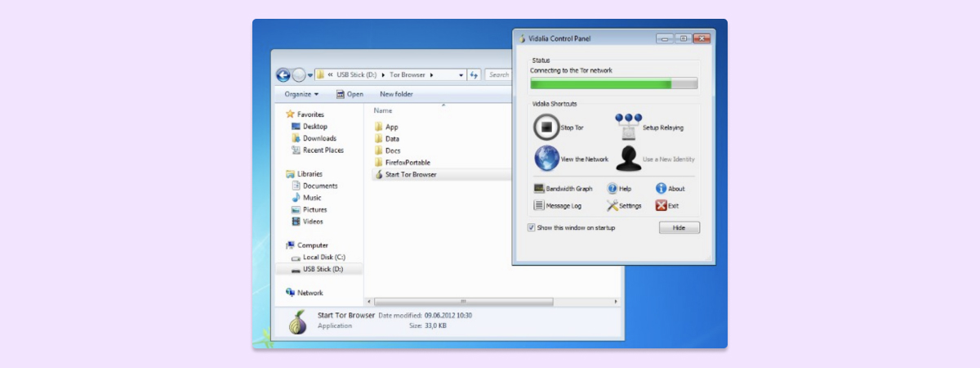Click the red Exit icon in Vidalia
Viewport: 980px width, 368px height.
[x=661, y=205]
